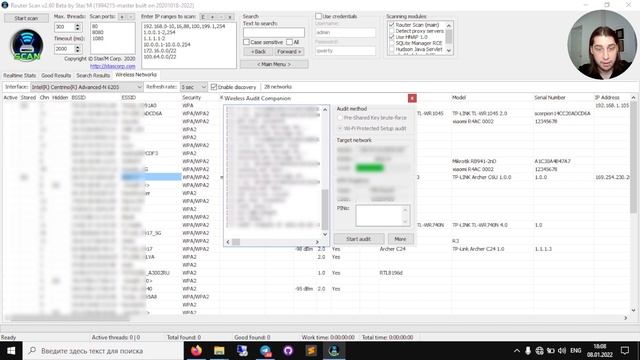Switch the ENG input language indicator
Screen dimensions: 640x360
coord(576,351)
